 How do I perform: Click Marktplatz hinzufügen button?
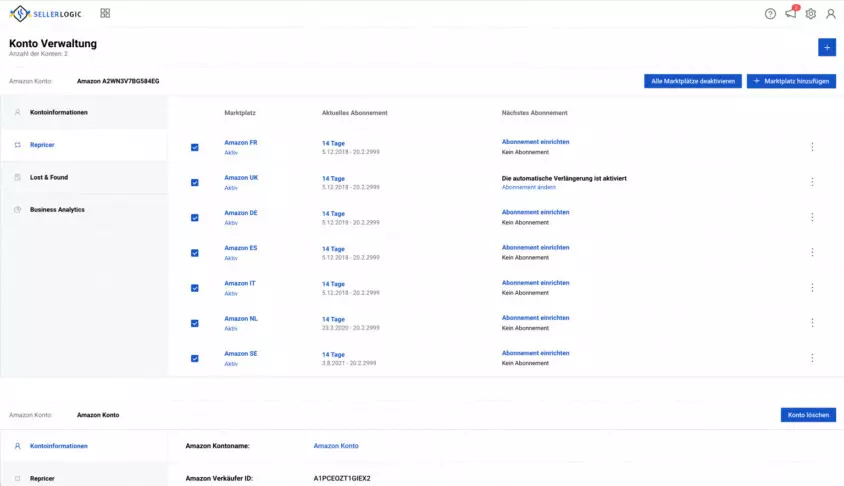point(791,81)
